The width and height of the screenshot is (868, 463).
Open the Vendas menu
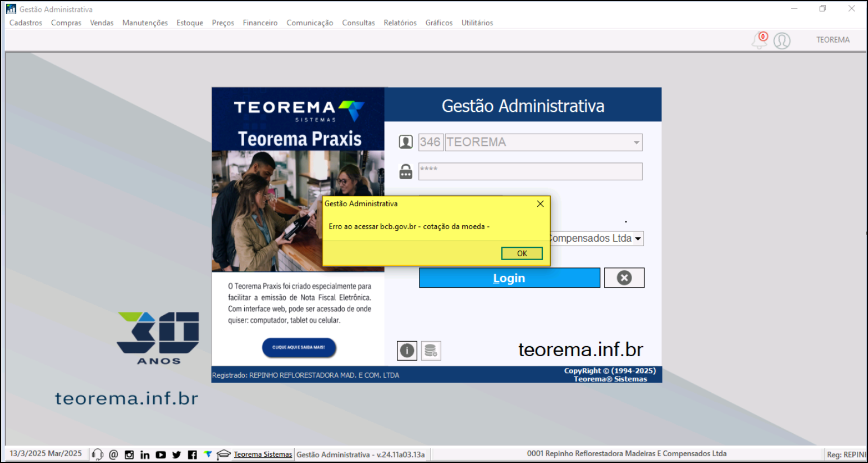pyautogui.click(x=102, y=23)
